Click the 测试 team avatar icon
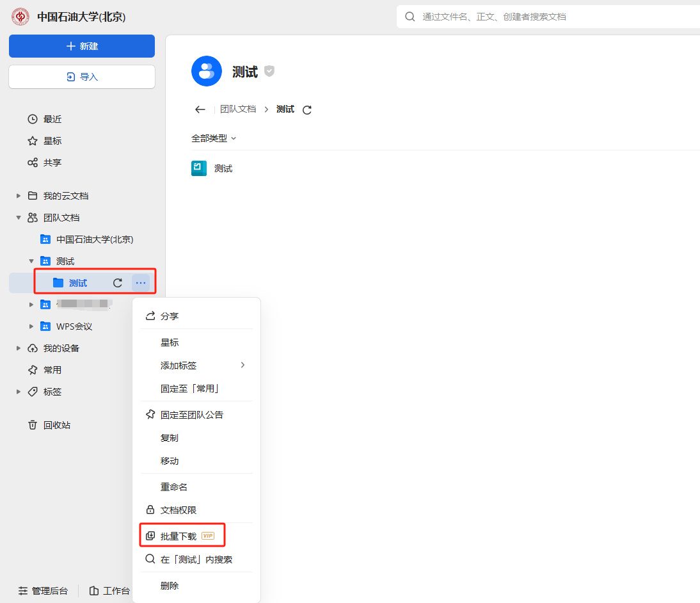700x603 pixels. click(x=207, y=71)
